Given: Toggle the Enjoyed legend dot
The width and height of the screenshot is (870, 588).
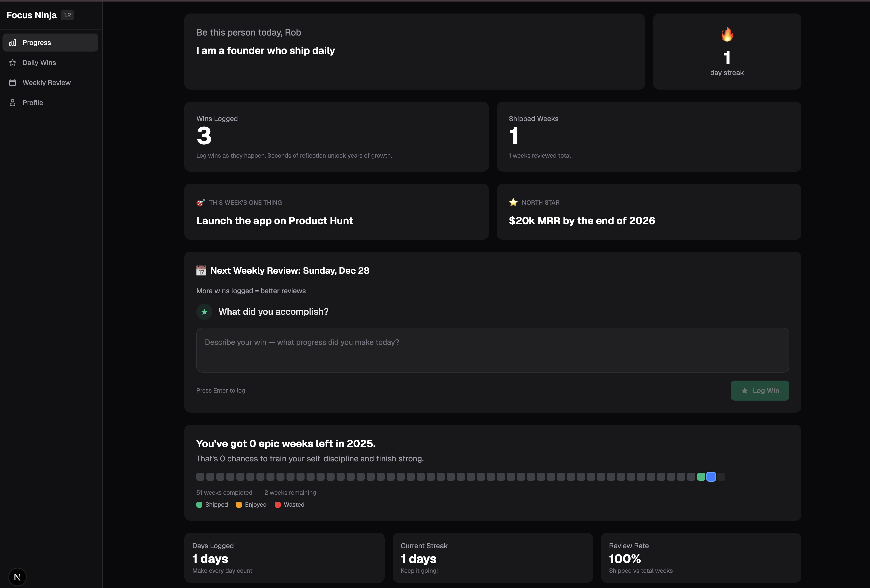Looking at the screenshot, I should pos(239,505).
